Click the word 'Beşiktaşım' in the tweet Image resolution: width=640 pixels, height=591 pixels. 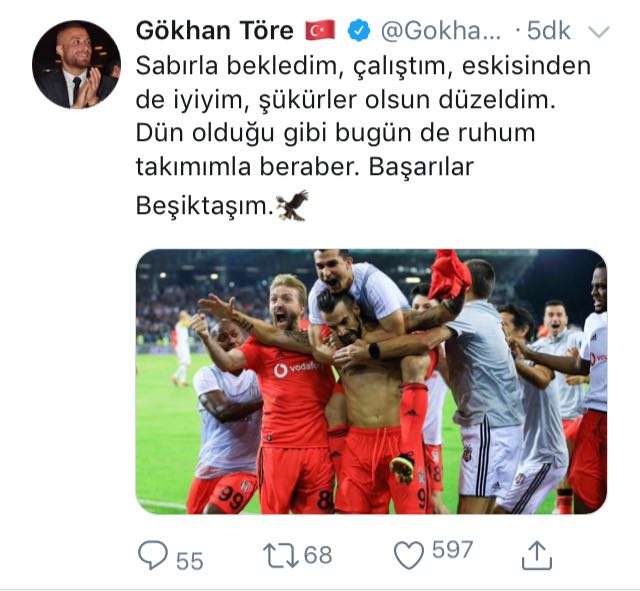pyautogui.click(x=203, y=207)
